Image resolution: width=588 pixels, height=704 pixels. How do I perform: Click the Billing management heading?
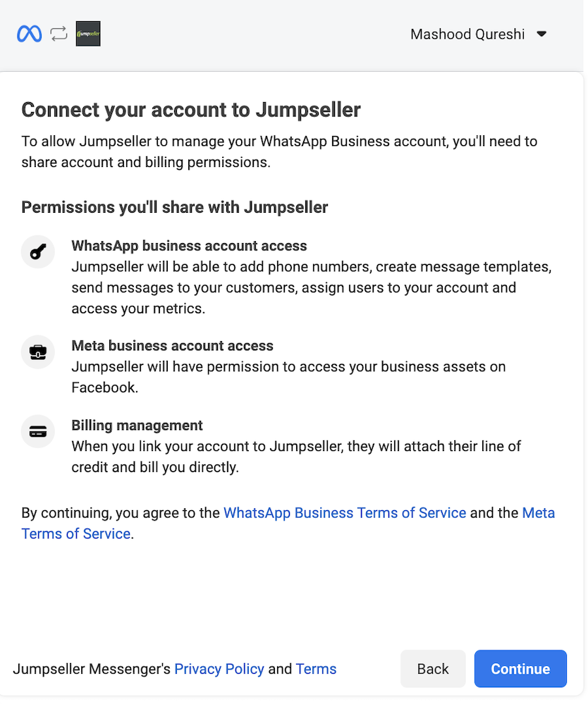point(137,425)
